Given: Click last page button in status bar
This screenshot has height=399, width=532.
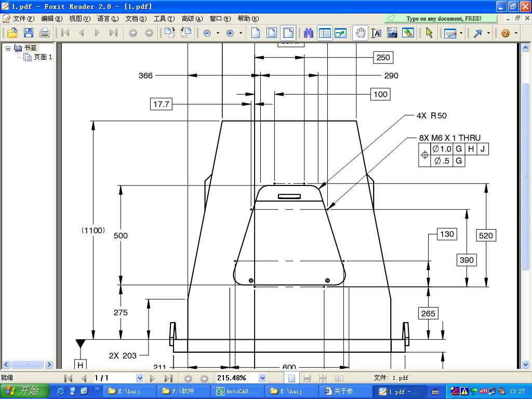Looking at the screenshot, I should tap(169, 378).
